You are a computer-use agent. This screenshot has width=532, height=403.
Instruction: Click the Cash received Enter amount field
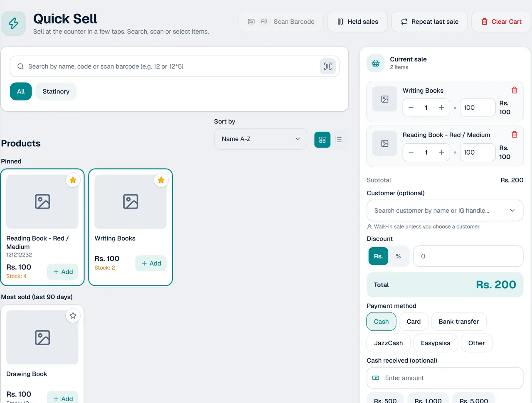445,378
